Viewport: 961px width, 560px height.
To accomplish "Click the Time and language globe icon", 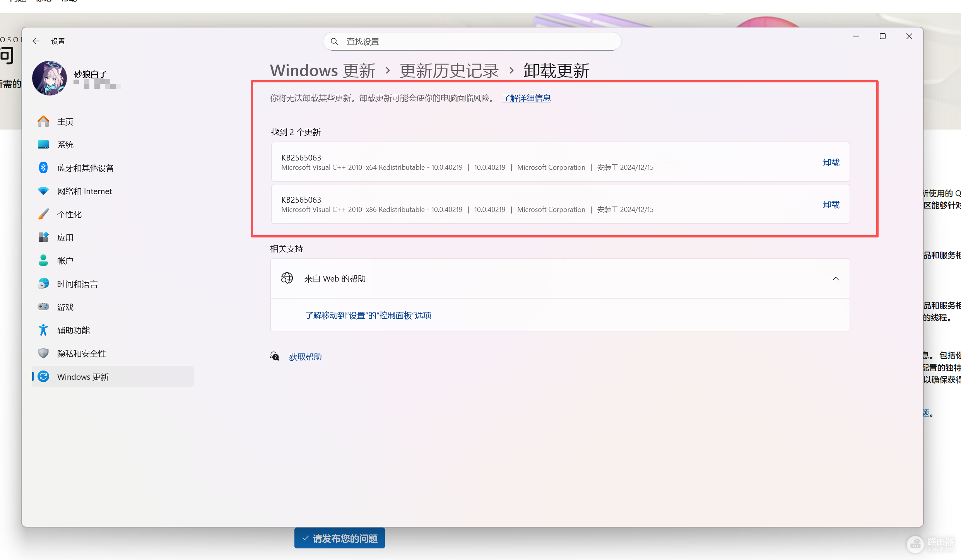I will [x=43, y=283].
